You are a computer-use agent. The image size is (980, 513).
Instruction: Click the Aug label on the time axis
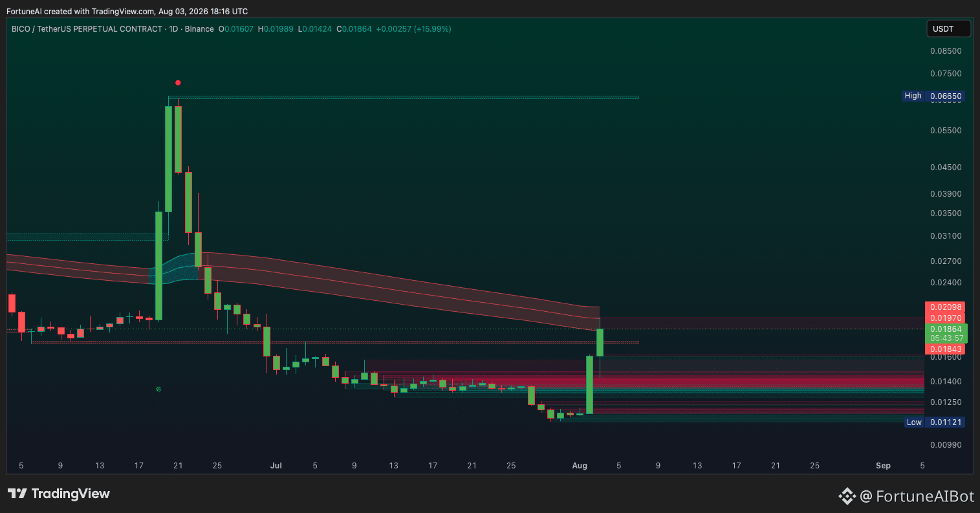pyautogui.click(x=580, y=465)
